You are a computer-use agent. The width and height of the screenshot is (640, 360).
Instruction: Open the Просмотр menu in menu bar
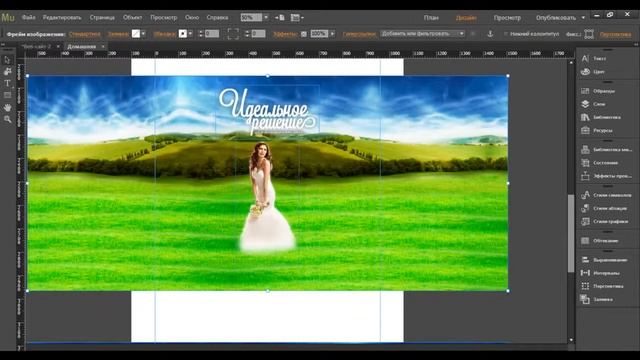[x=164, y=18]
